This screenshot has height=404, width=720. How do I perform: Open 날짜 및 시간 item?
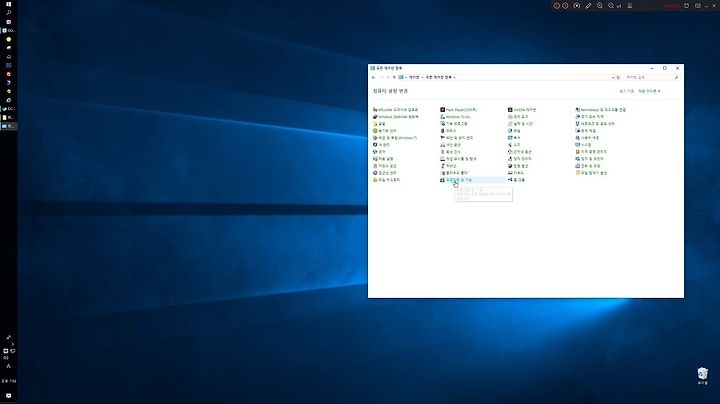click(x=520, y=123)
